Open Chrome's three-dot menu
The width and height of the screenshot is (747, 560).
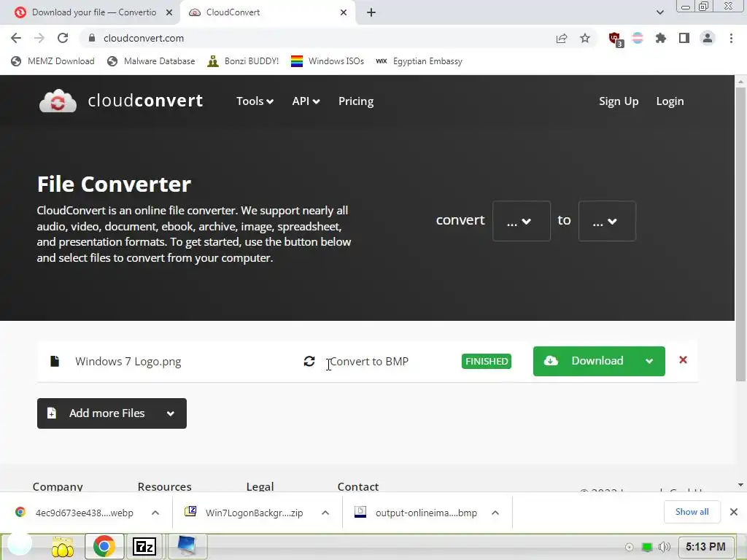[731, 38]
